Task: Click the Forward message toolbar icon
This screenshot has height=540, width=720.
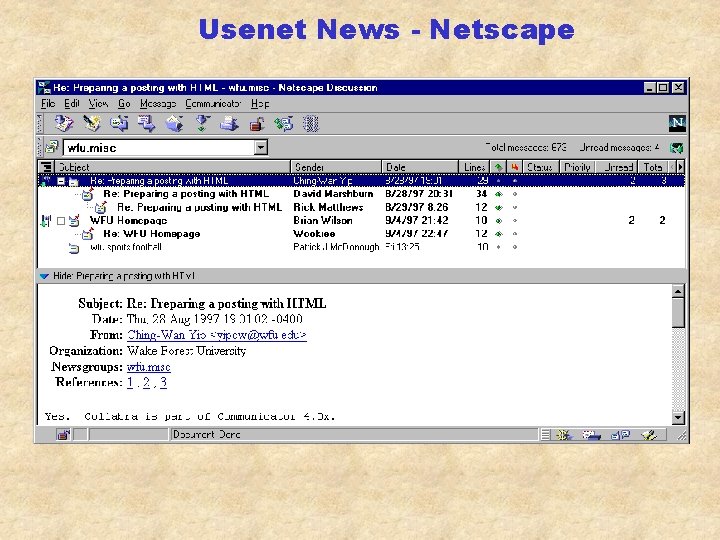Action: coord(147,124)
